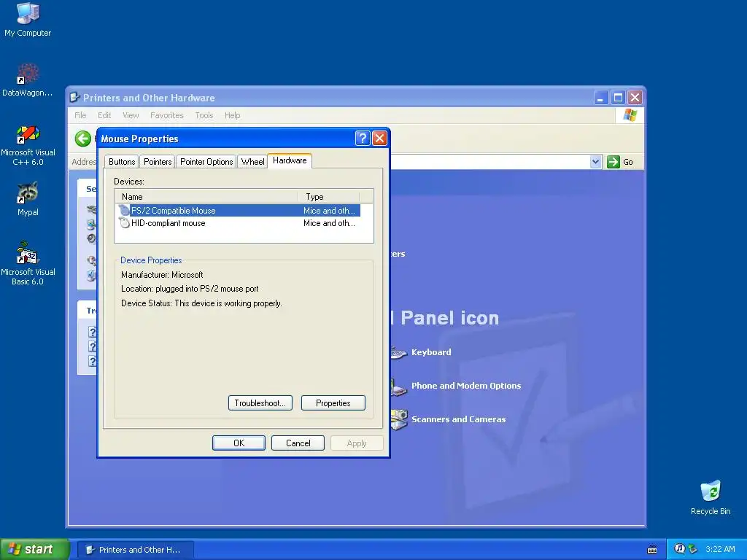Click the Keyboard link text

point(431,352)
